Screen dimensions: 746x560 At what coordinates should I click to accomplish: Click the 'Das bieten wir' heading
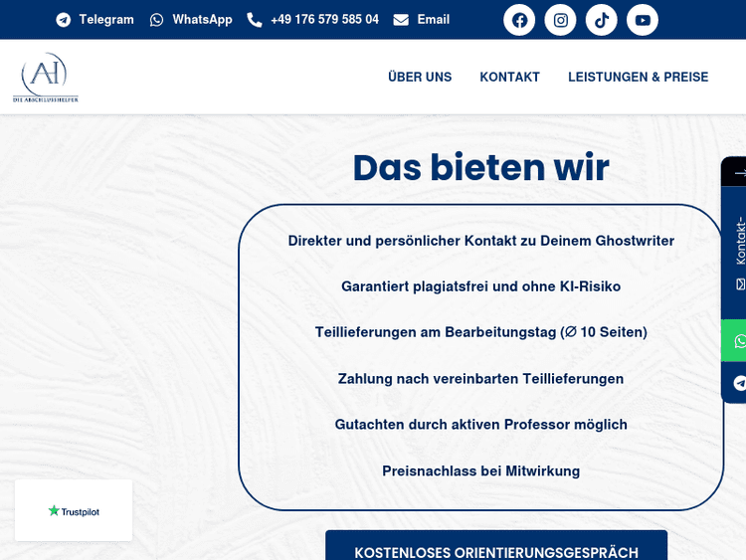tap(481, 167)
